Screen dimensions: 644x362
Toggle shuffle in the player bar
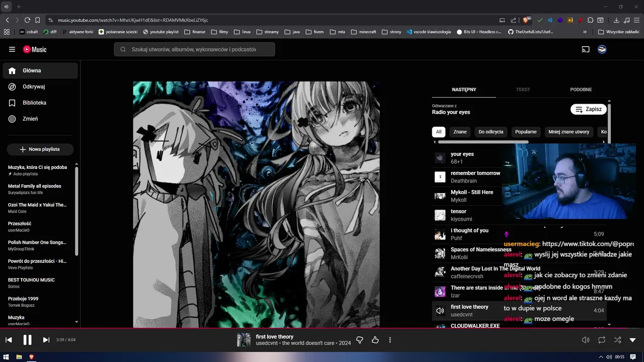pos(617,340)
